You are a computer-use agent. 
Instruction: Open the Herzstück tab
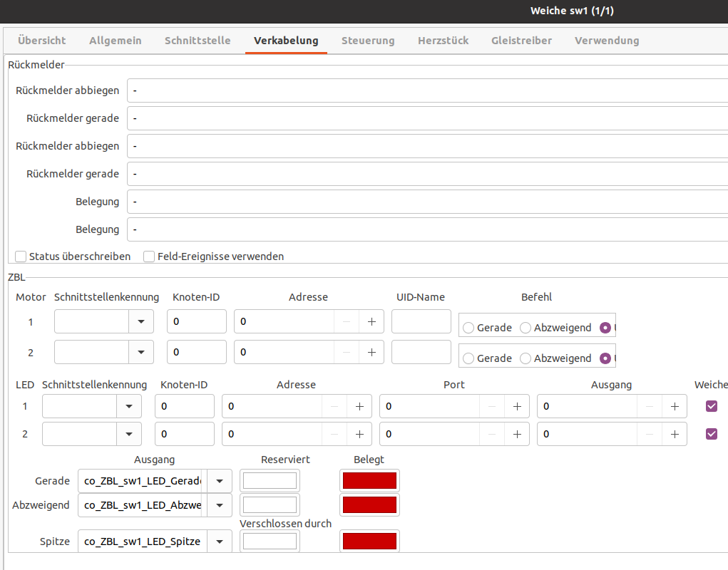pyautogui.click(x=443, y=41)
